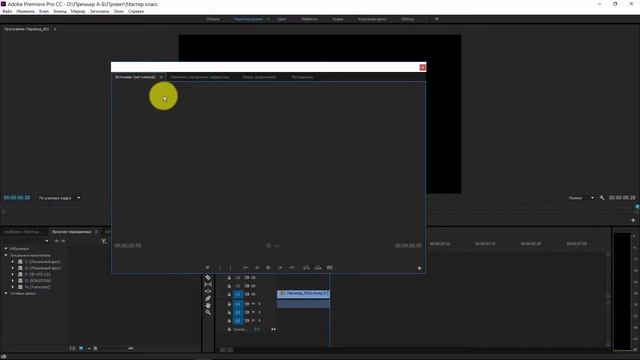Open the 'Файл' menu

tap(7, 11)
